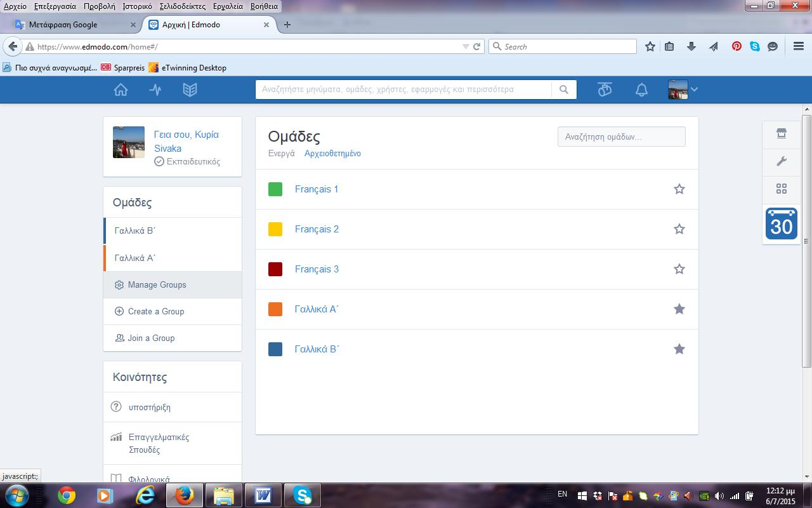Unstar the Γαλλικά Α΄ group
The height and width of the screenshot is (508, 812).
[x=679, y=309]
